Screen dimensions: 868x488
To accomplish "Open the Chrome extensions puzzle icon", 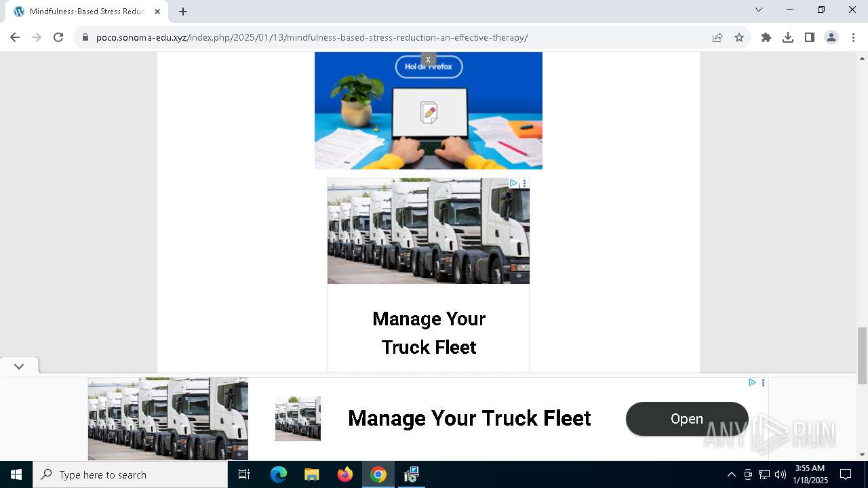I will (x=766, y=37).
